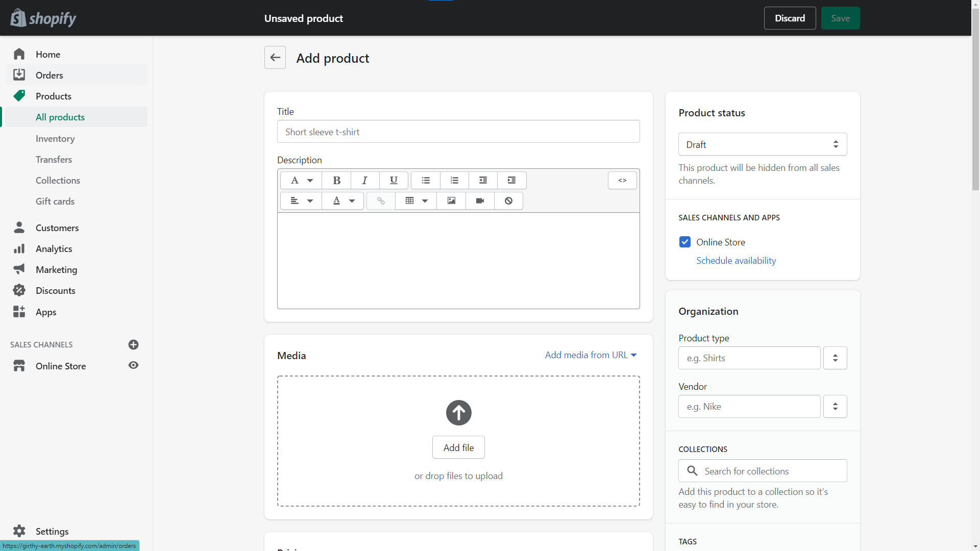The width and height of the screenshot is (980, 551).
Task: Apply italic formatting in description toolbar
Action: [364, 180]
